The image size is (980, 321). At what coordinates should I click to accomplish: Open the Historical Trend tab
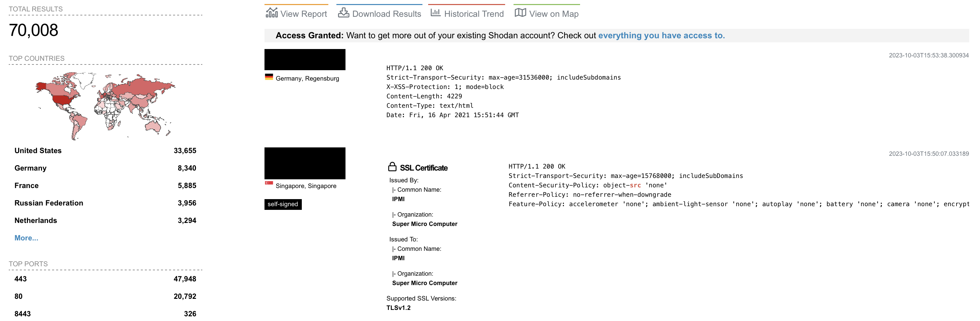pos(467,13)
